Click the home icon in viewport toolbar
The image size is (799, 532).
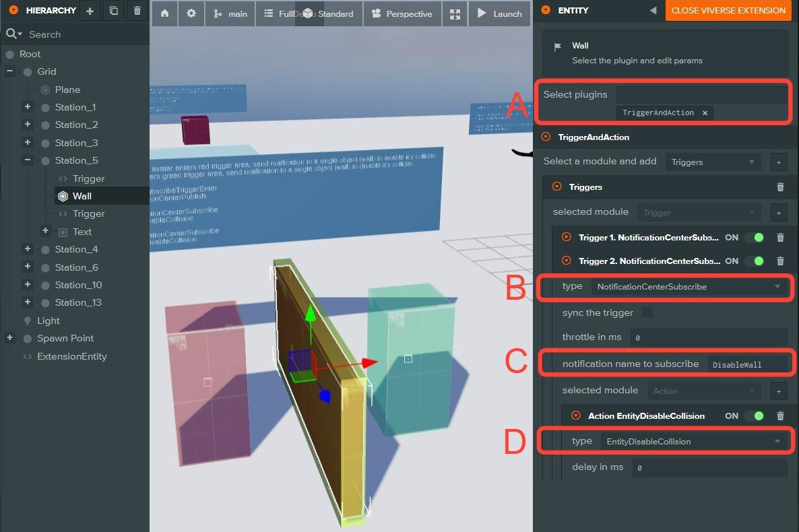tap(165, 13)
